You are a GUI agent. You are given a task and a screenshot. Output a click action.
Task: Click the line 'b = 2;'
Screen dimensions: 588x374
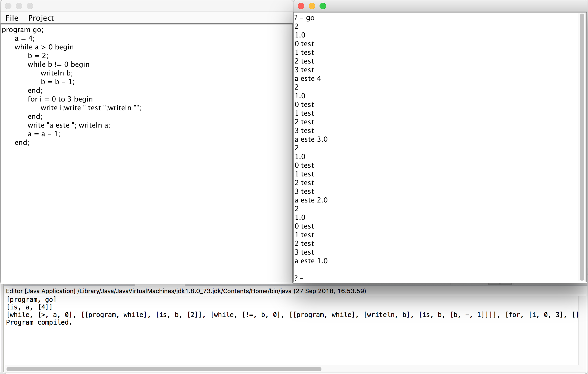[x=38, y=56]
